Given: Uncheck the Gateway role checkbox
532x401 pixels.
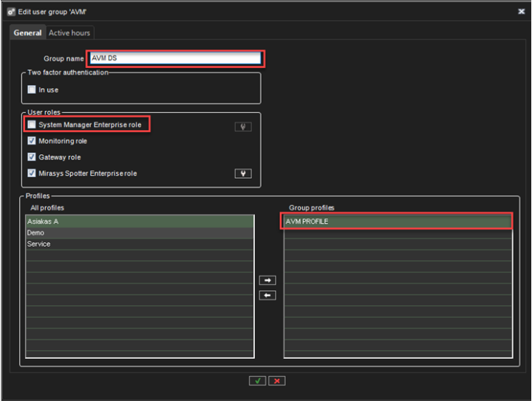Looking at the screenshot, I should coord(32,157).
